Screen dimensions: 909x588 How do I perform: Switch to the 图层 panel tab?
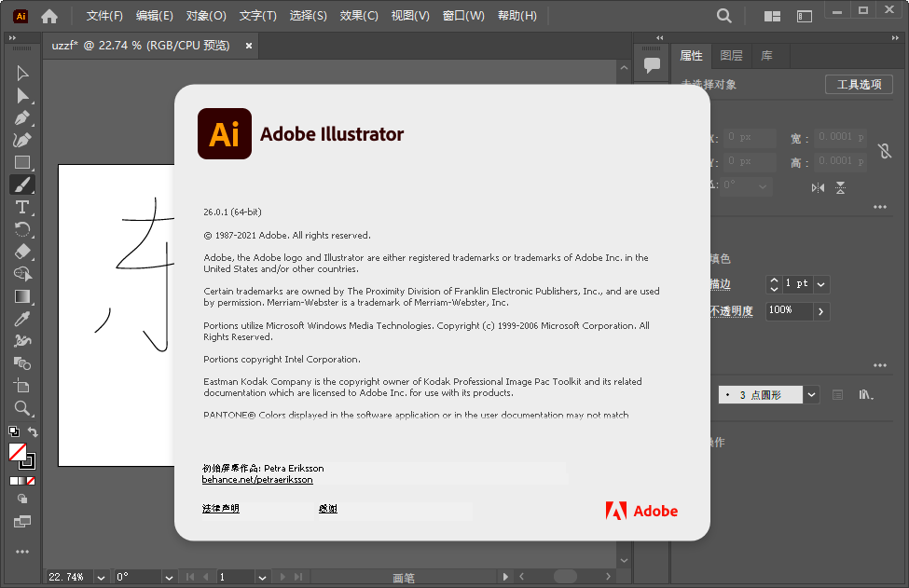pyautogui.click(x=731, y=55)
